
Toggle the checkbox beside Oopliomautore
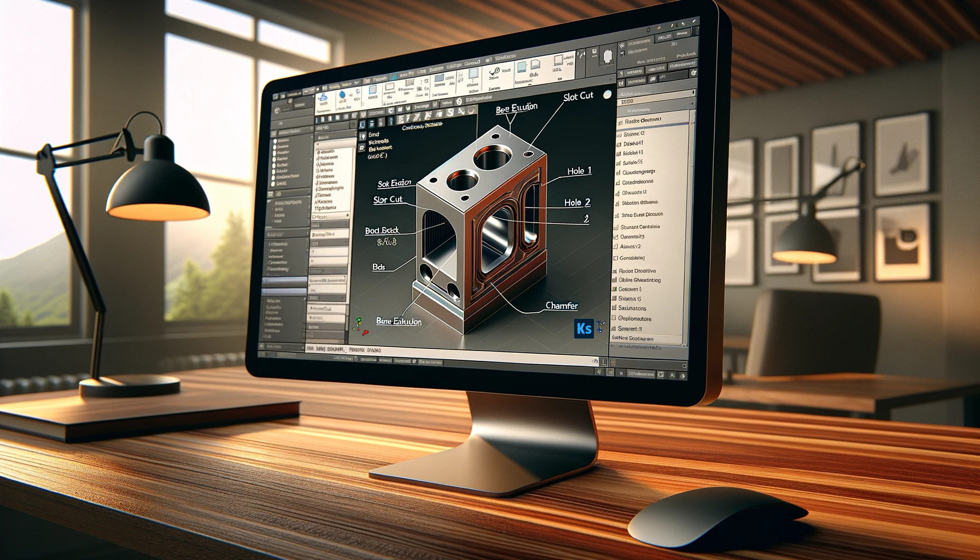click(614, 318)
